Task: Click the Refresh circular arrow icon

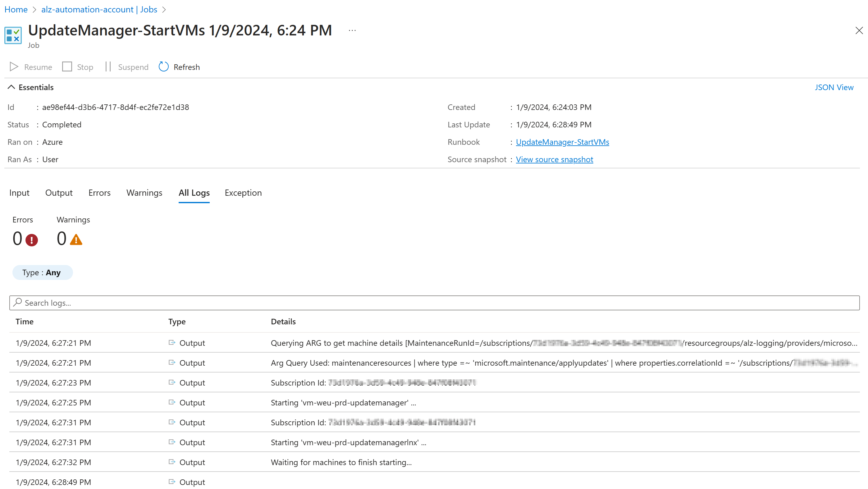Action: (163, 67)
